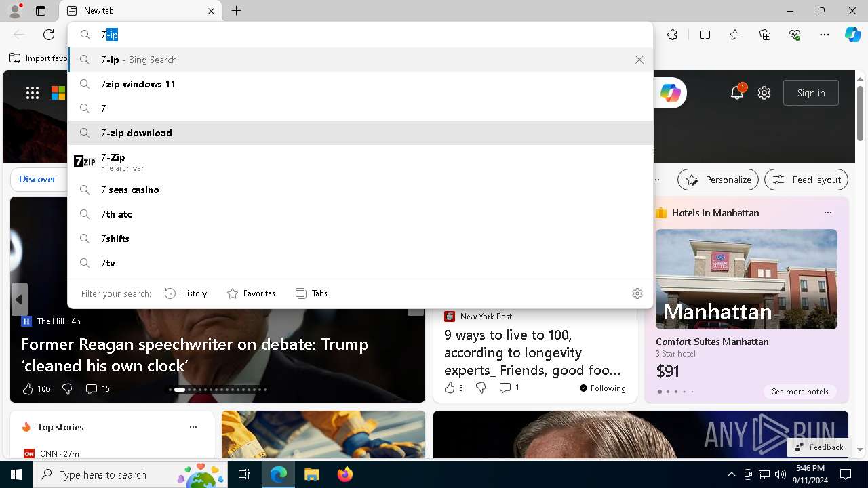Open the Feed layout options
The image size is (868, 488).
[806, 180]
